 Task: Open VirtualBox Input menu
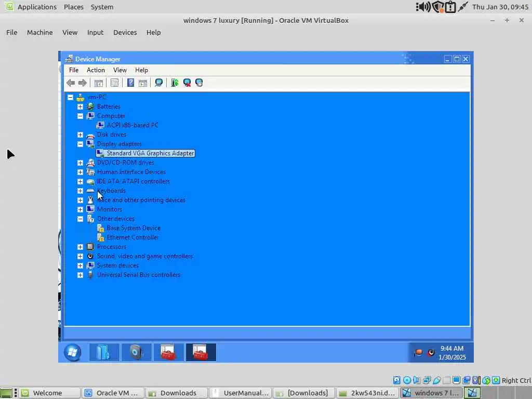click(95, 32)
